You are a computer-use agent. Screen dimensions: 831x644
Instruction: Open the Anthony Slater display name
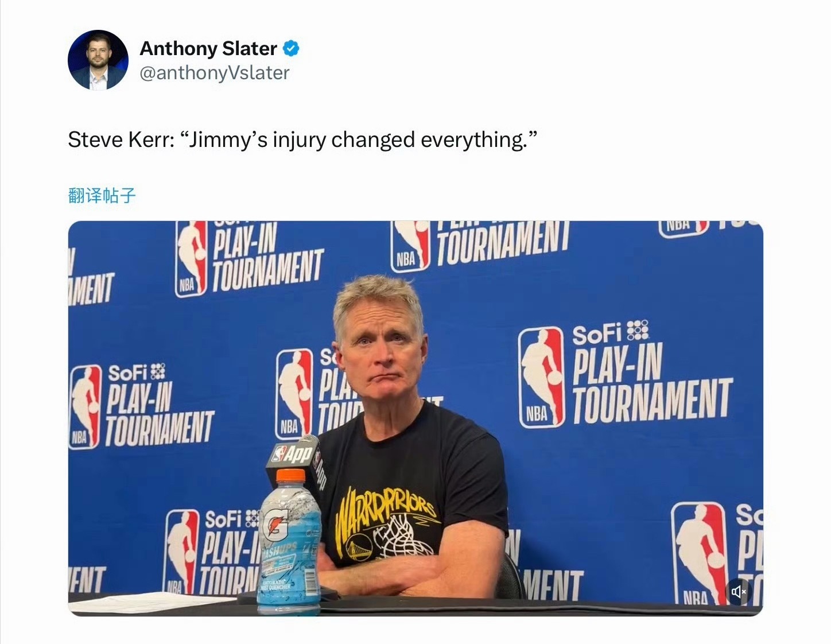click(x=208, y=49)
